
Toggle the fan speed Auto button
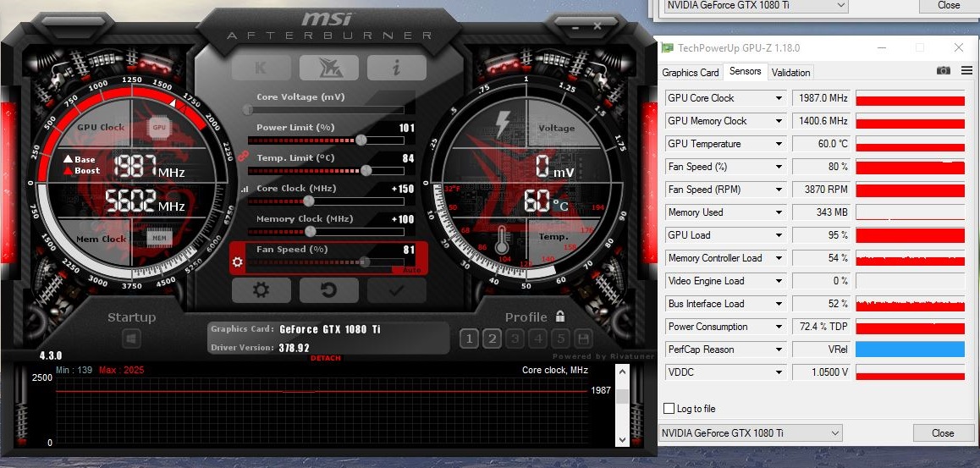pyautogui.click(x=412, y=270)
